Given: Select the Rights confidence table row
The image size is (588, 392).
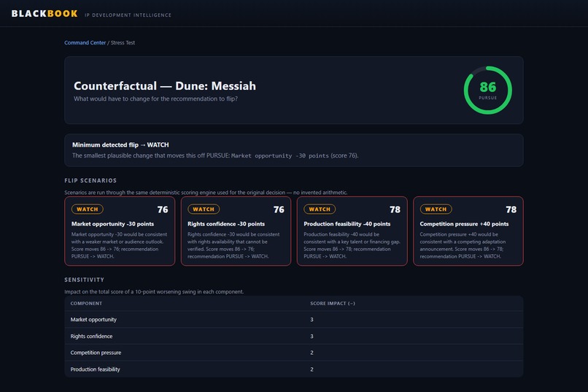Looking at the screenshot, I should point(293,336).
